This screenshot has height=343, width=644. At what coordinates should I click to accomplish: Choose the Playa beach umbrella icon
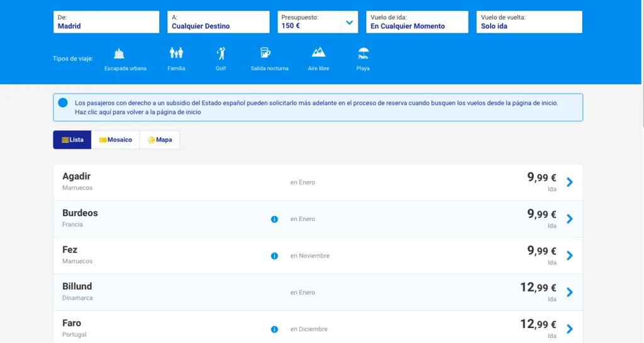tap(363, 53)
